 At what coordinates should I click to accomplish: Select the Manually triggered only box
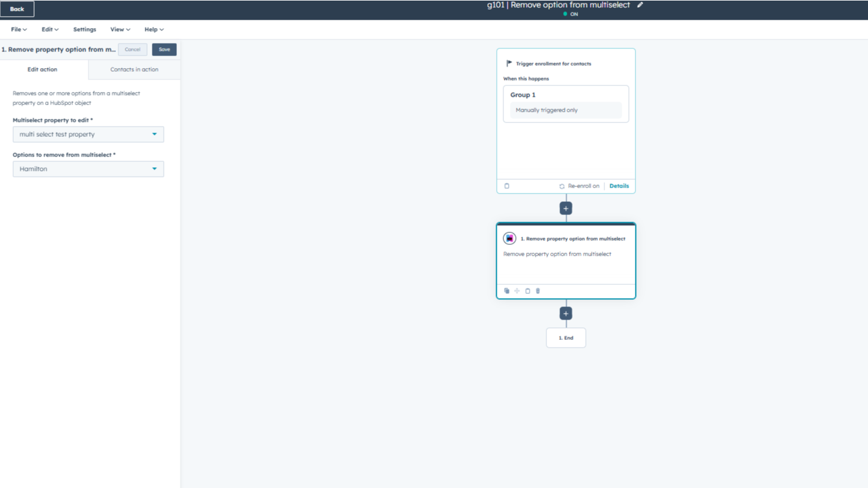[x=566, y=110]
